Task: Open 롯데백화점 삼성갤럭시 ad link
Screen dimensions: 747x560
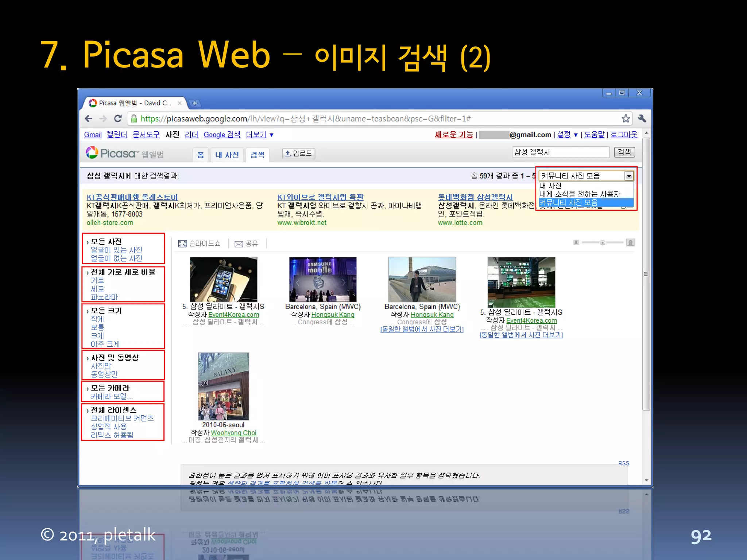Action: click(475, 197)
